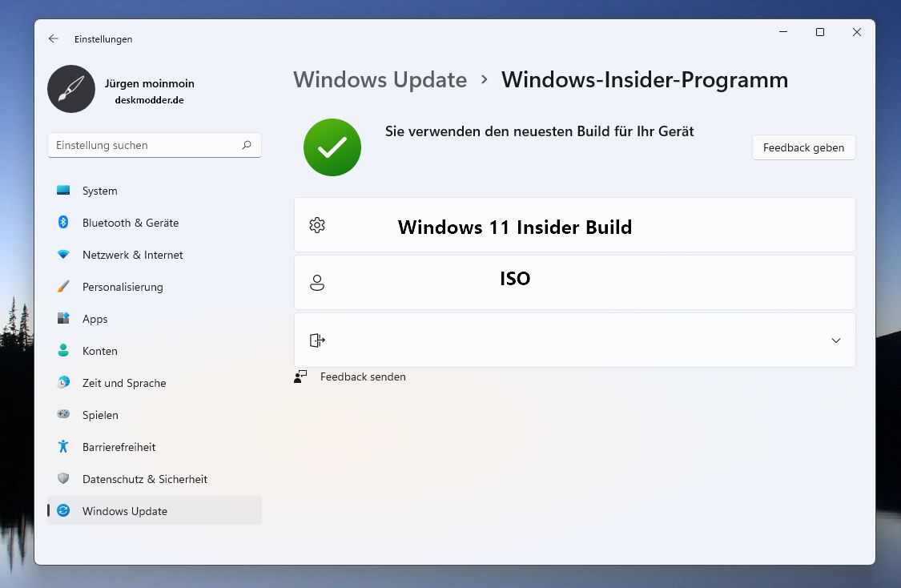Focus the Einstellung suchen field
901x588 pixels.
[x=154, y=145]
